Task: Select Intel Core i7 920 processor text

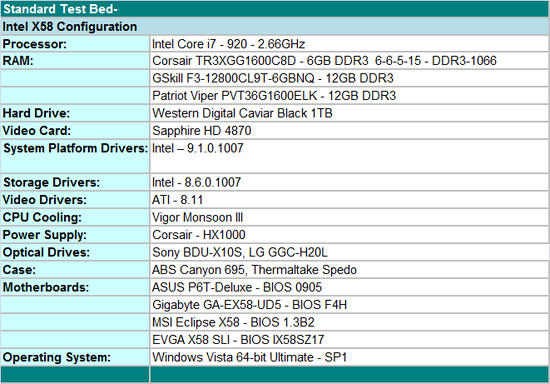Action: (228, 44)
